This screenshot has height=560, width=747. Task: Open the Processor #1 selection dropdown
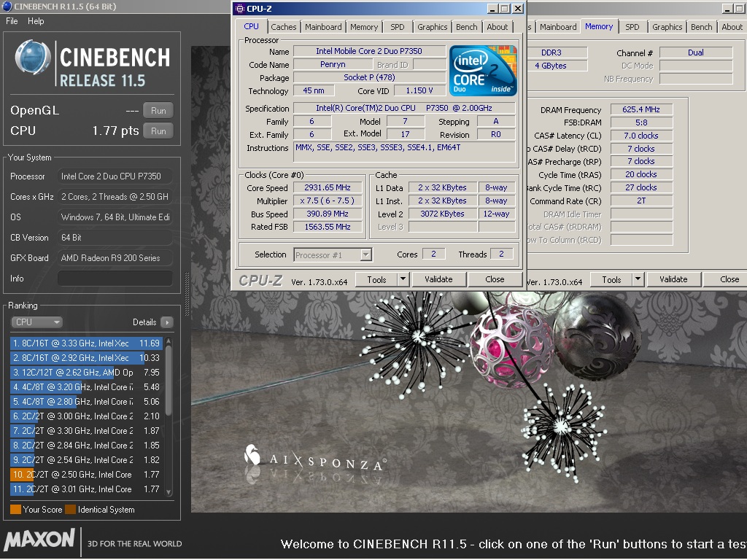[333, 254]
